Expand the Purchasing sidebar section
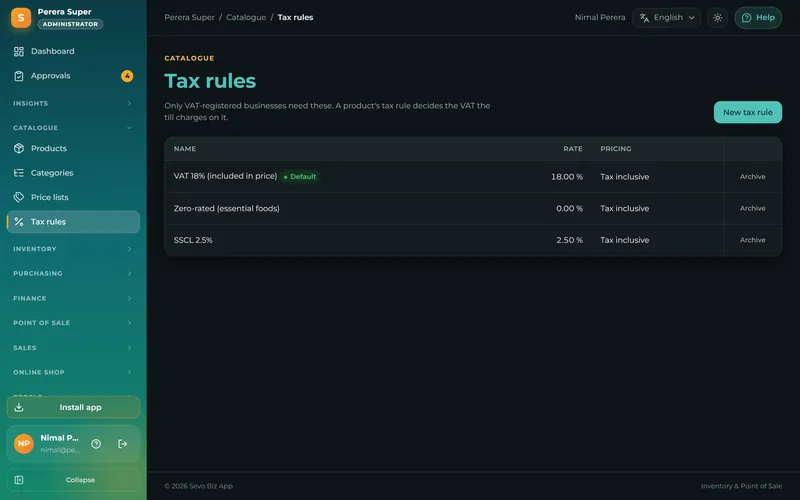 (x=73, y=273)
